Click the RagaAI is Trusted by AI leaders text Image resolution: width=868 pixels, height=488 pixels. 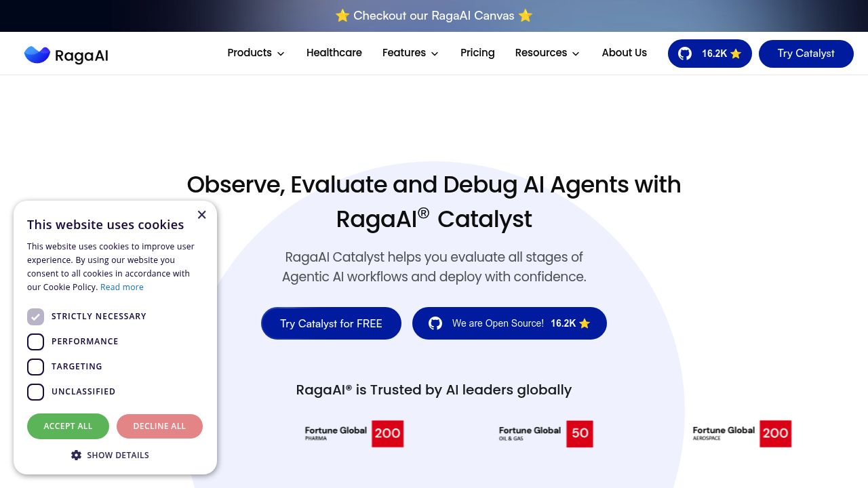[x=434, y=390]
